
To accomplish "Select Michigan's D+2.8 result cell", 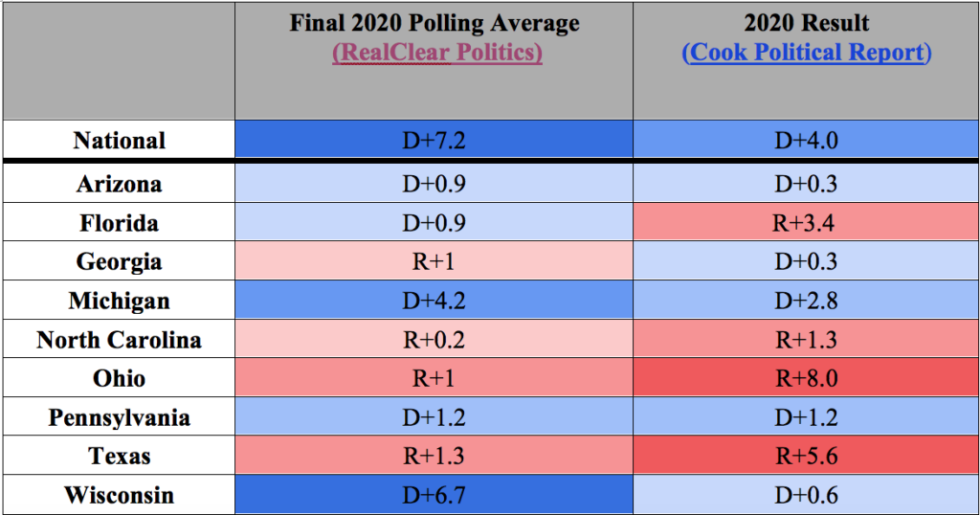I will pyautogui.click(x=806, y=300).
